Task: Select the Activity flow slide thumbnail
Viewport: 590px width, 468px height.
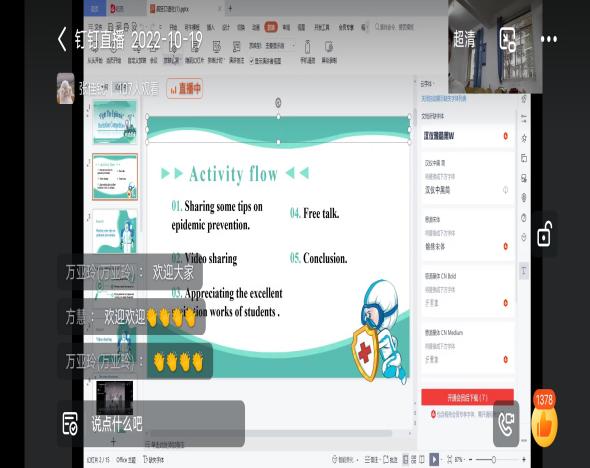Action: coord(115,177)
